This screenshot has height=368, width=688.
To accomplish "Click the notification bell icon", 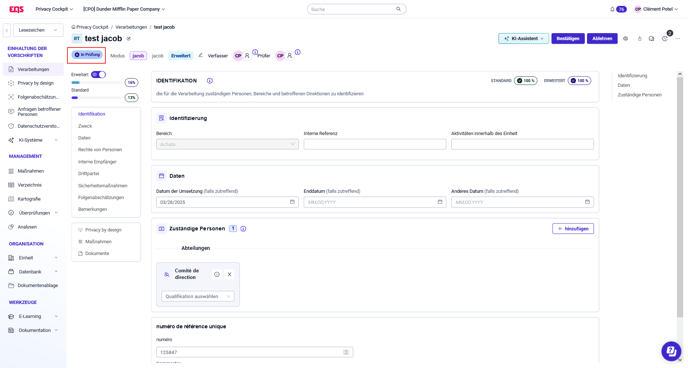I will 612,9.
